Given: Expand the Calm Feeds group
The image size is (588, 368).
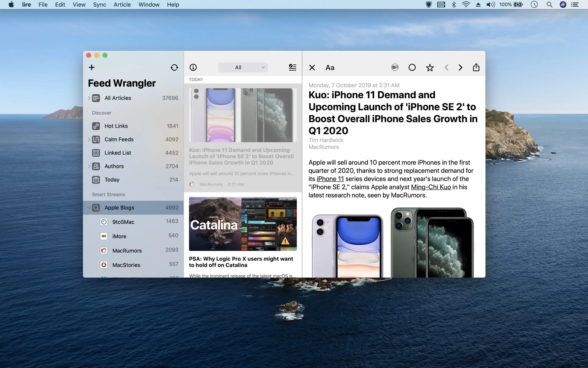Looking at the screenshot, I should coord(89,139).
